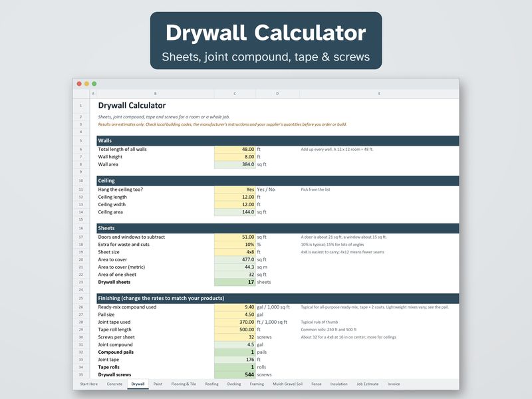Viewport: 532px width, 399px height.
Task: Select Compound pails result cell
Action: (235, 352)
